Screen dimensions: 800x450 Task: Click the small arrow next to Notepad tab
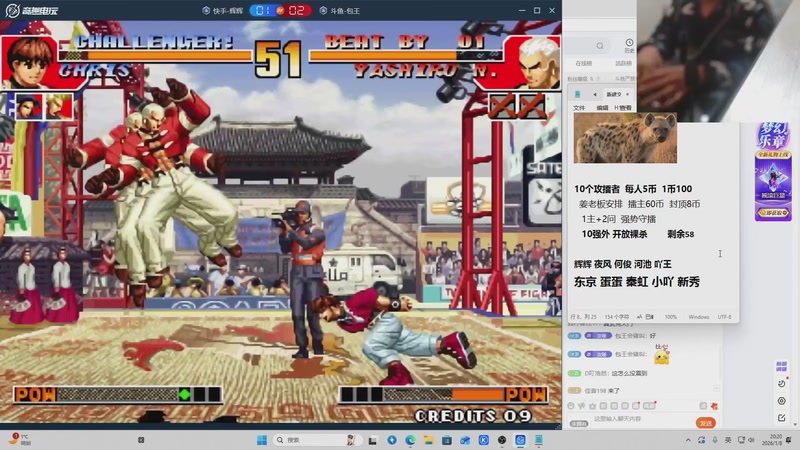click(x=628, y=94)
